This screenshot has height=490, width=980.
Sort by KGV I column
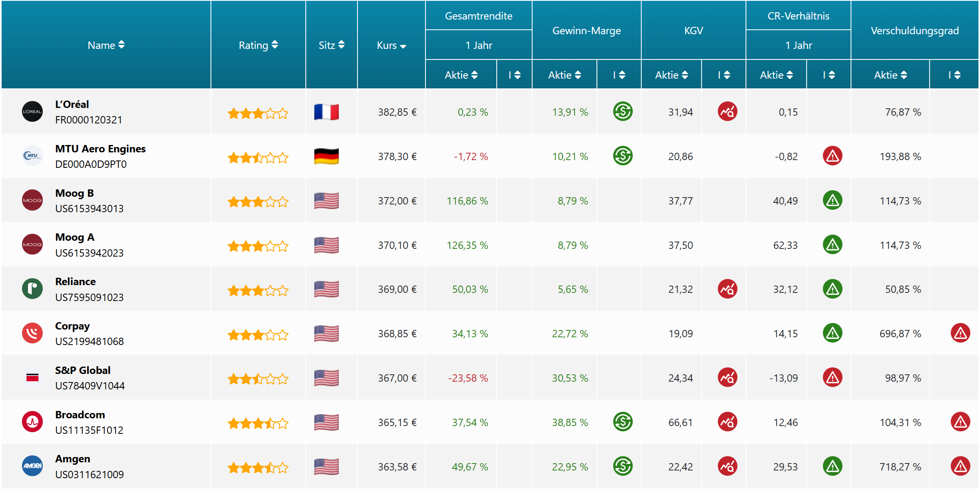click(x=723, y=75)
